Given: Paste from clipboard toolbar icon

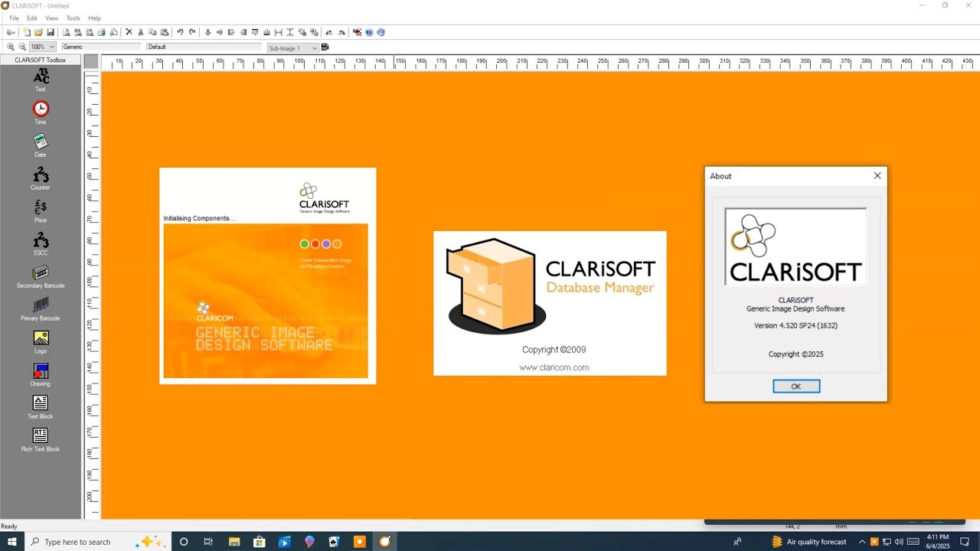Looking at the screenshot, I should pyautogui.click(x=164, y=32).
